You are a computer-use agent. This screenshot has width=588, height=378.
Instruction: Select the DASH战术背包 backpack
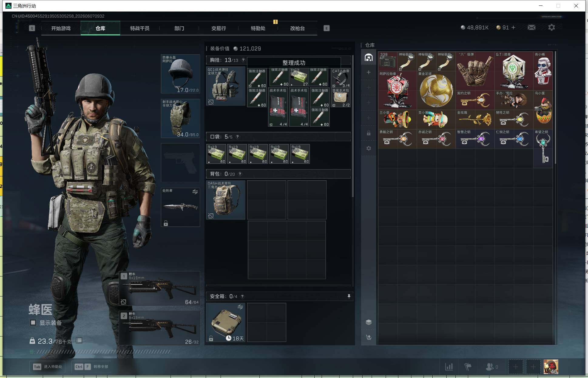click(x=226, y=200)
